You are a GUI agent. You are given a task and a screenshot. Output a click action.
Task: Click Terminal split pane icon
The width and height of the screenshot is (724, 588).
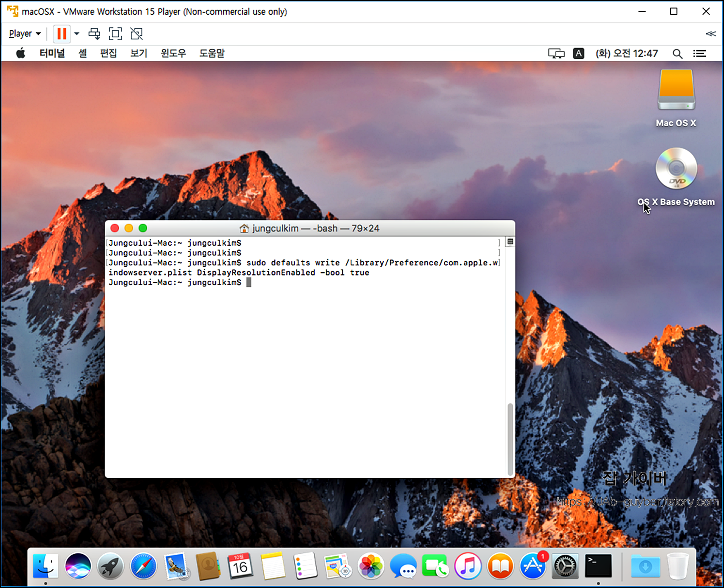pos(510,242)
